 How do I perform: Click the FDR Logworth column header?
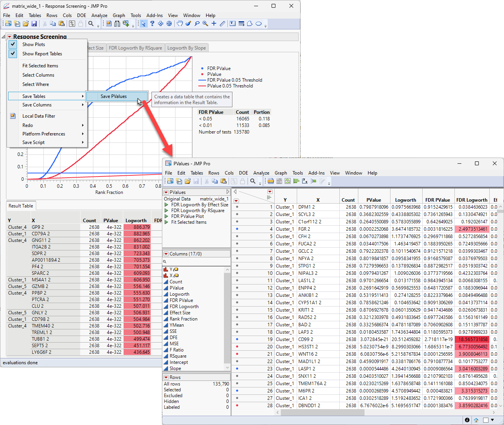[x=471, y=200]
